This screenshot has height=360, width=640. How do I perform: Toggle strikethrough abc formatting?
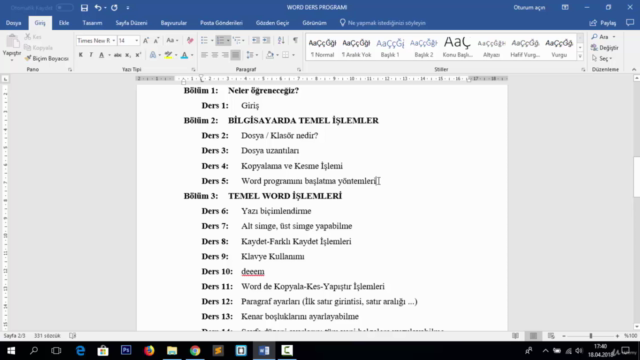tap(118, 55)
